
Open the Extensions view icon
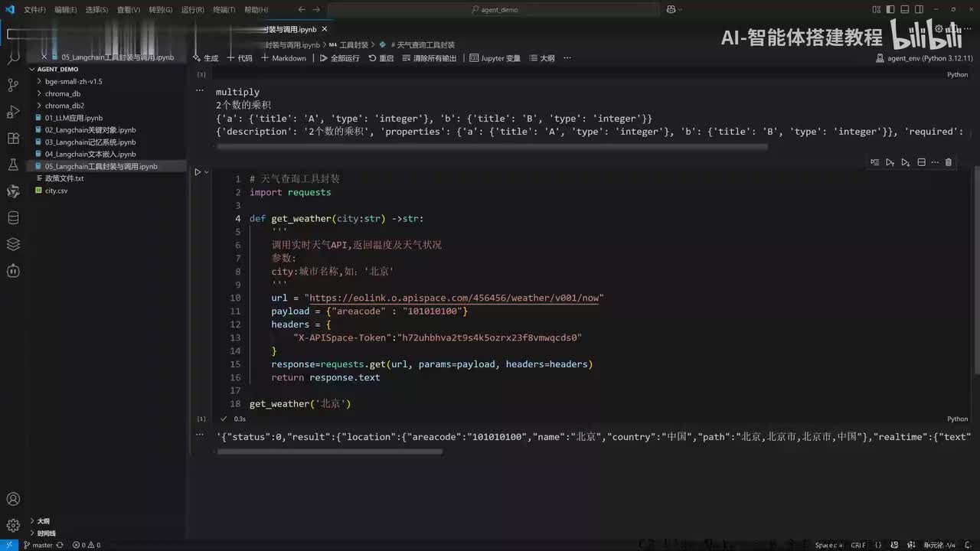(13, 139)
